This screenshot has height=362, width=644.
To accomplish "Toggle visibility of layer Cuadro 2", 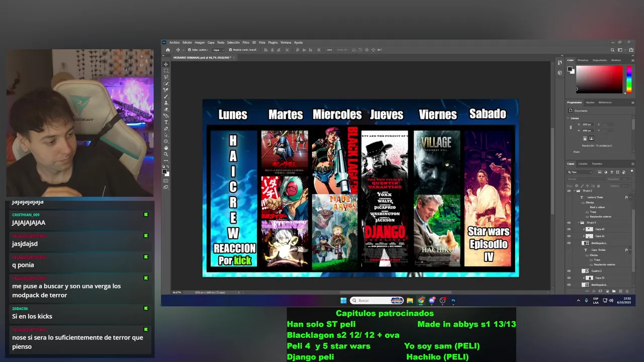I will pyautogui.click(x=569, y=271).
